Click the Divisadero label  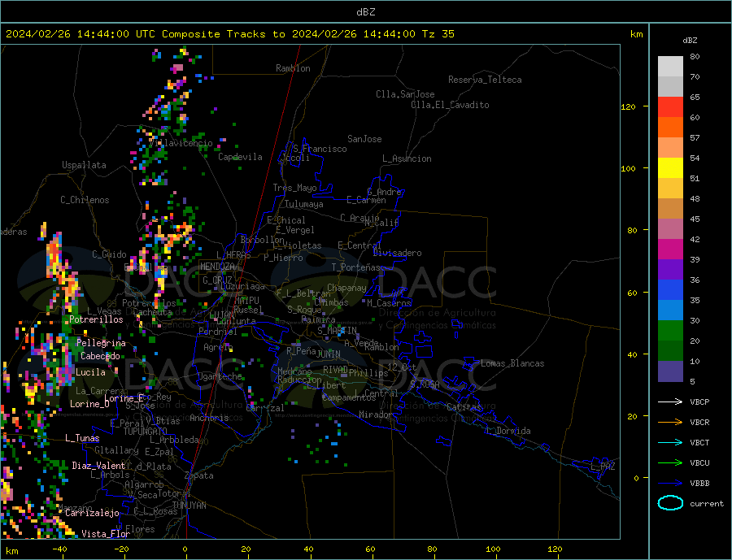(397, 253)
